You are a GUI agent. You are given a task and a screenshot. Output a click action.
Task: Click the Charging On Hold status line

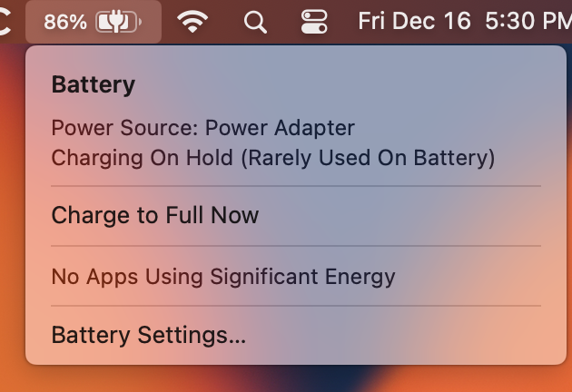[273, 158]
